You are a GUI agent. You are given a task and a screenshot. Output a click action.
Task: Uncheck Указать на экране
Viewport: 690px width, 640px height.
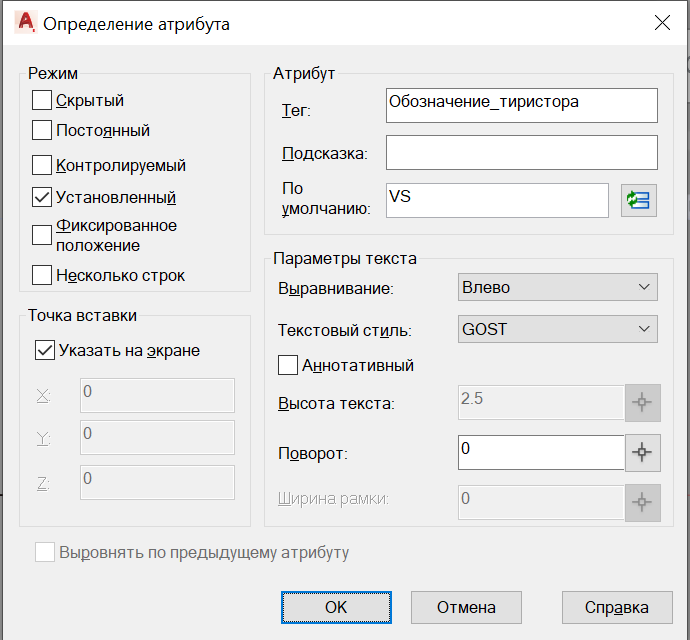[x=45, y=350]
